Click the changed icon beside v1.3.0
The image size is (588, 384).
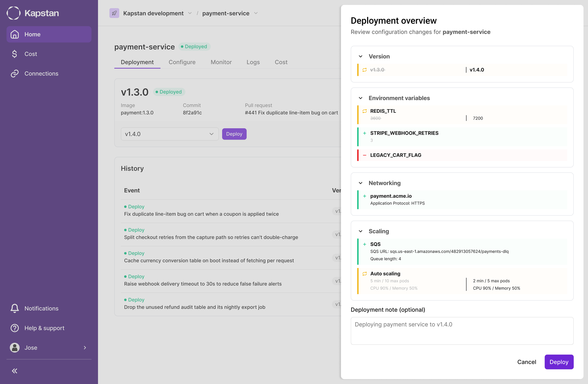point(365,70)
